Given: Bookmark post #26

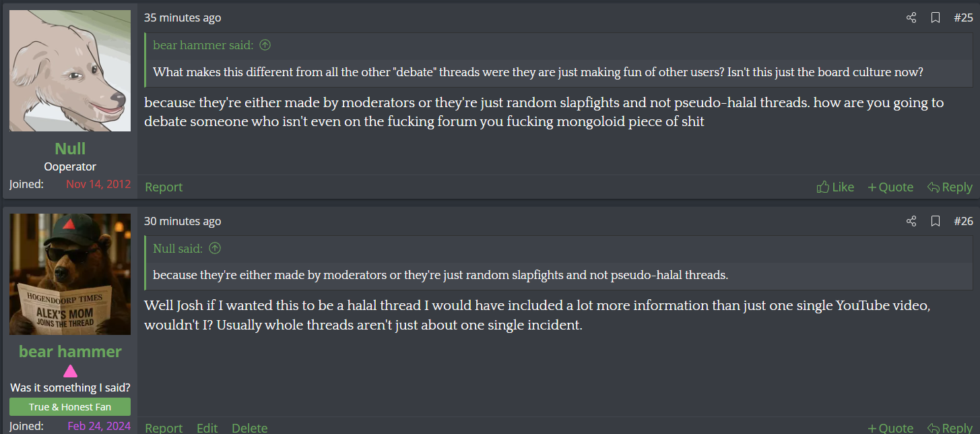Looking at the screenshot, I should (936, 221).
